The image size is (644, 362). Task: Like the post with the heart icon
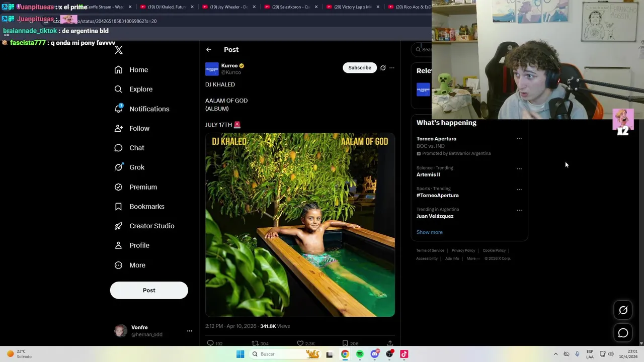click(x=300, y=343)
